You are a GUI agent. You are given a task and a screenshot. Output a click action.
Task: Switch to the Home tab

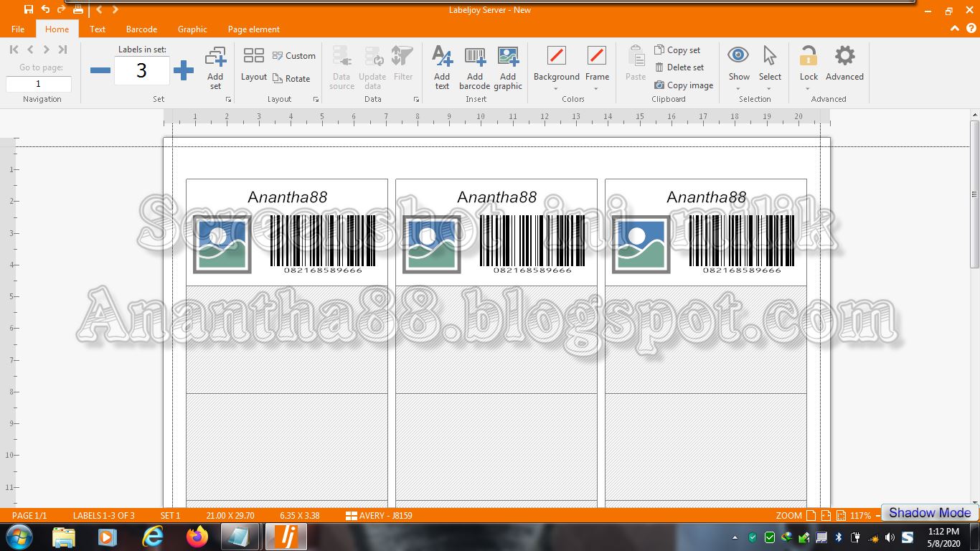click(57, 29)
